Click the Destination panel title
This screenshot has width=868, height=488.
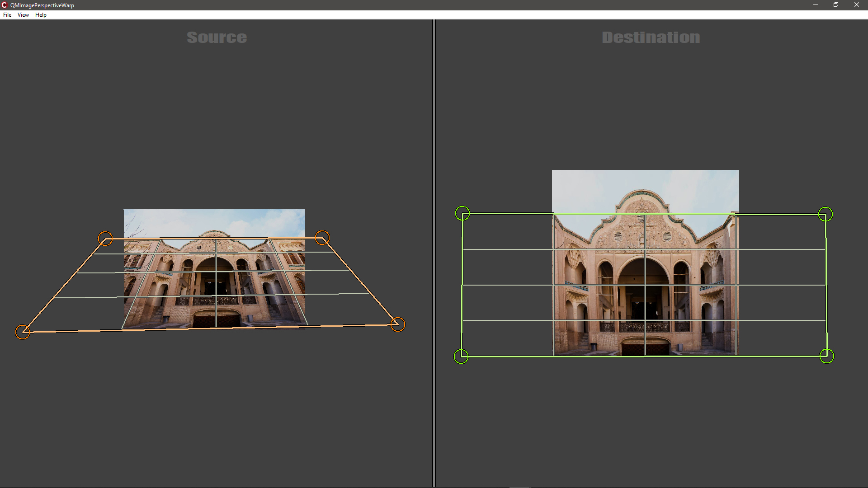tap(650, 38)
